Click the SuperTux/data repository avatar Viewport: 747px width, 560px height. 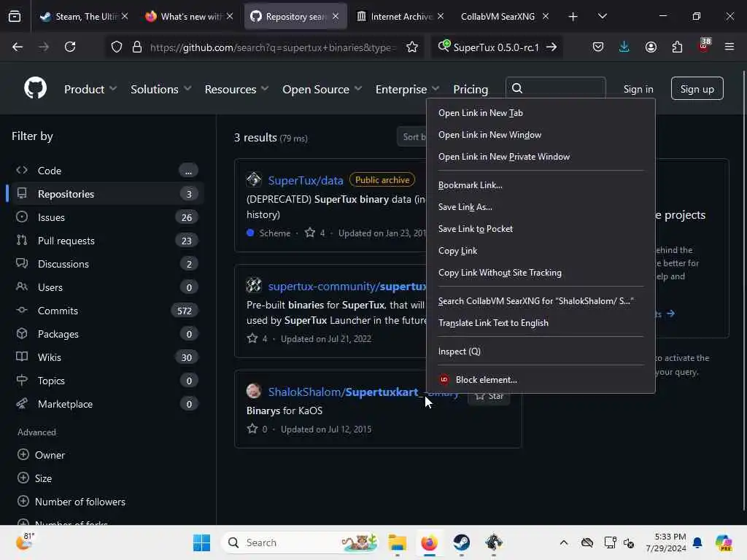pos(253,179)
